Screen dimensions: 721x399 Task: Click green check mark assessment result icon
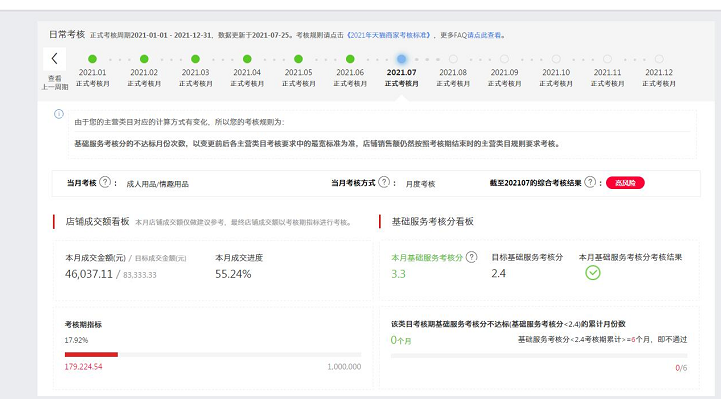click(593, 273)
